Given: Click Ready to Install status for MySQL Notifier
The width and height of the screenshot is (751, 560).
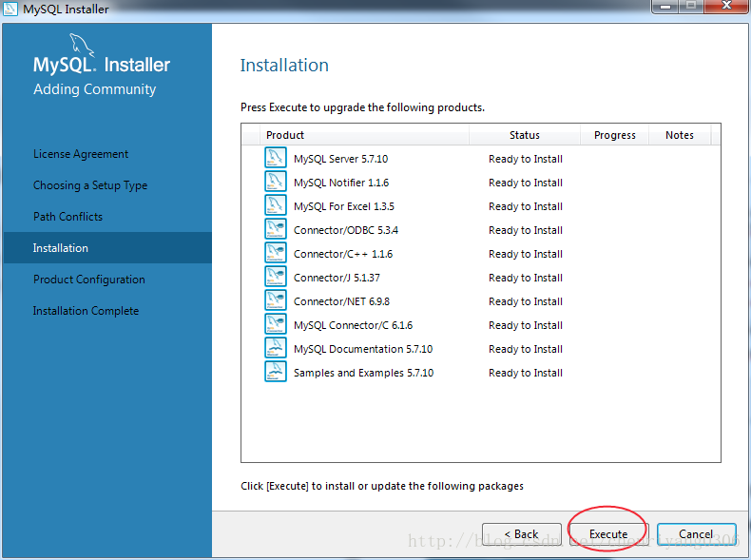Looking at the screenshot, I should pos(526,183).
